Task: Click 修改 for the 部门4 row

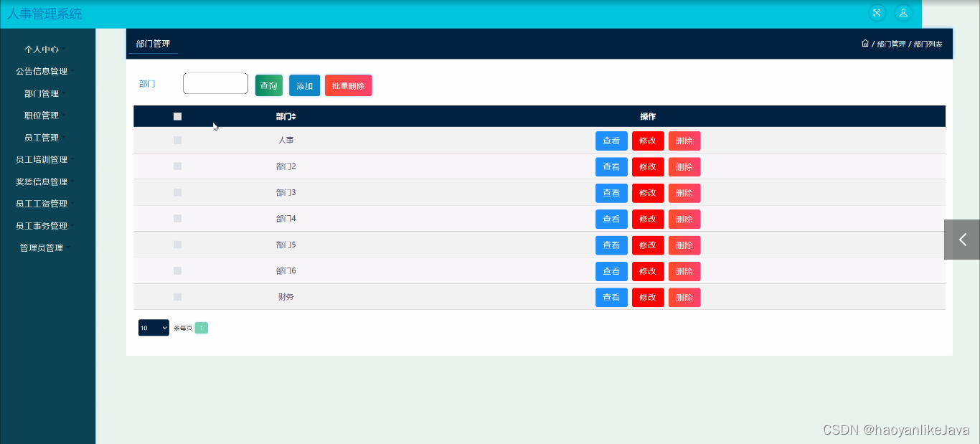Action: [648, 219]
